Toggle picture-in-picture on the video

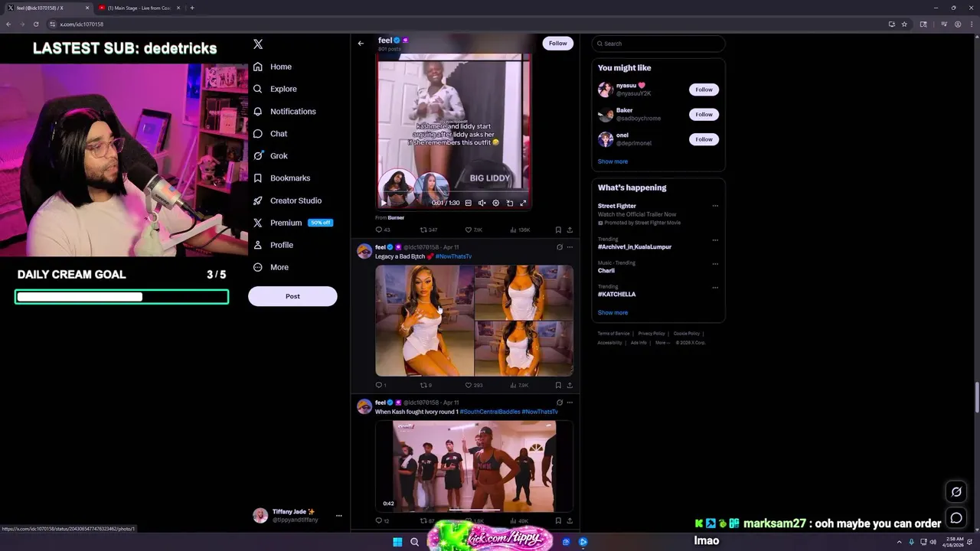click(x=510, y=203)
